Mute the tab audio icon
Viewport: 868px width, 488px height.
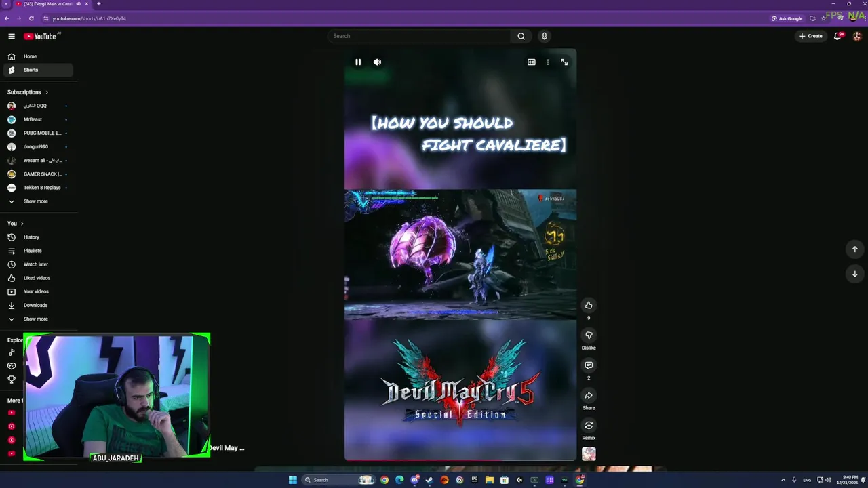coord(78,4)
